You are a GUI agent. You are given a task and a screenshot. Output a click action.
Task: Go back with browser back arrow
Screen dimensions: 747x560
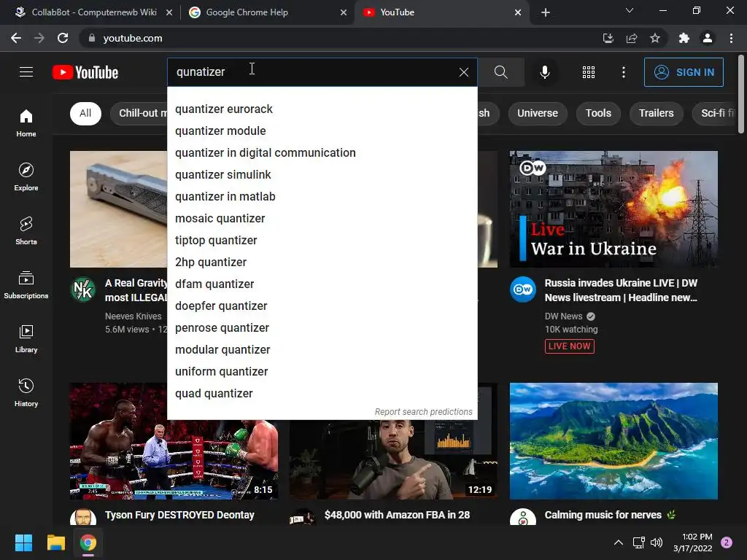tap(16, 38)
